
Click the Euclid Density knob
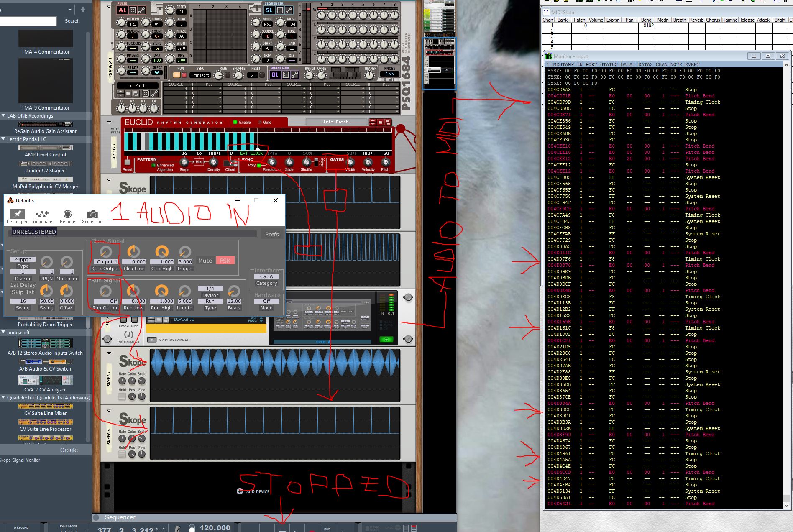pyautogui.click(x=213, y=162)
